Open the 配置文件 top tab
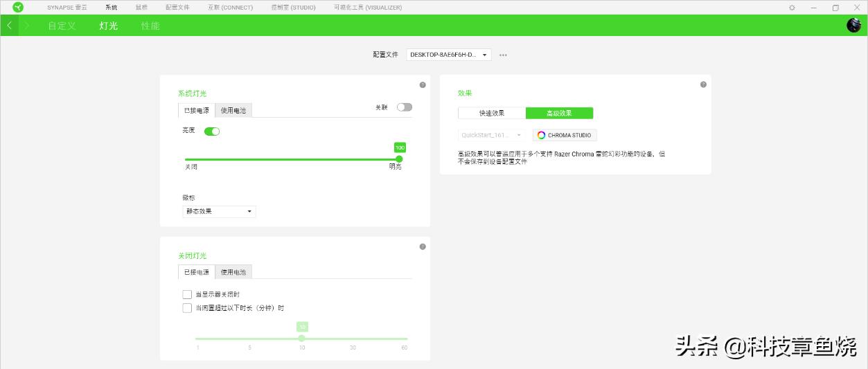This screenshot has height=369, width=868. 177,8
